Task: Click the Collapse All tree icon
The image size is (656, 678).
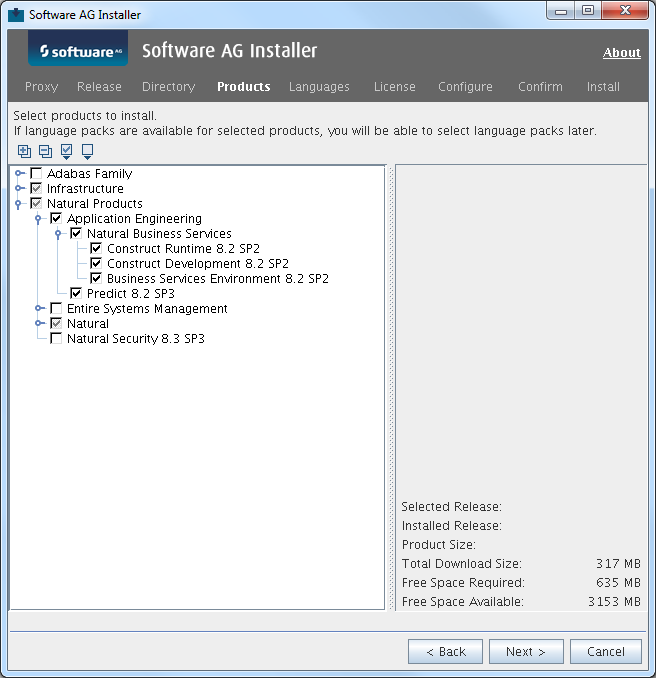Action: (45, 151)
